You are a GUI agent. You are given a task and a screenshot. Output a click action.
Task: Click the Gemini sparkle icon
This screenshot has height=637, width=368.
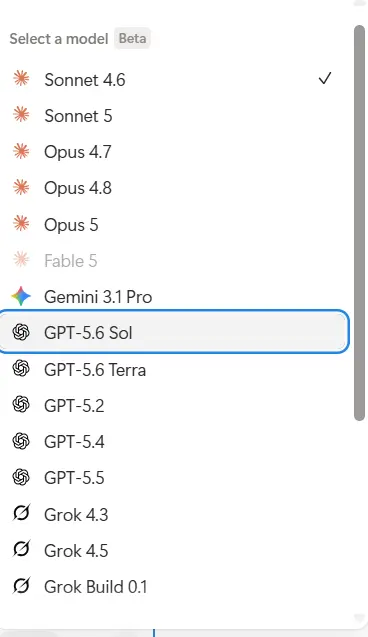point(21,296)
